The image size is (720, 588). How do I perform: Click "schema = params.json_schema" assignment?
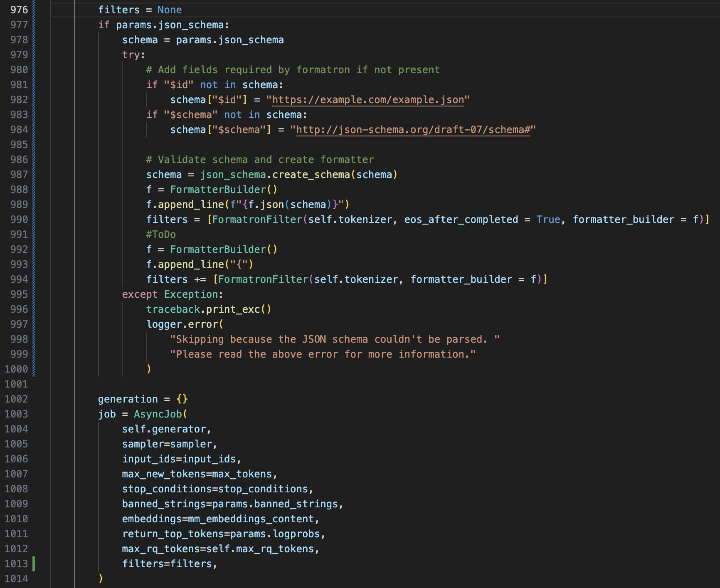click(203, 40)
